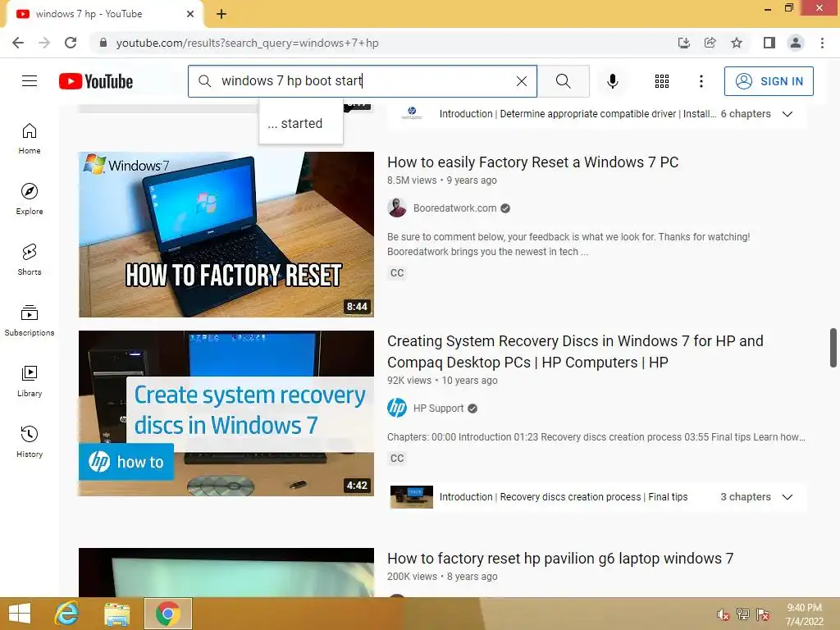Toggle the Chrome side panel

coord(769,43)
